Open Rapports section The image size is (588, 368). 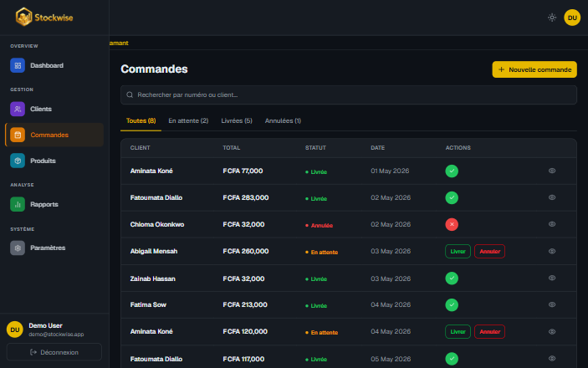(54, 204)
